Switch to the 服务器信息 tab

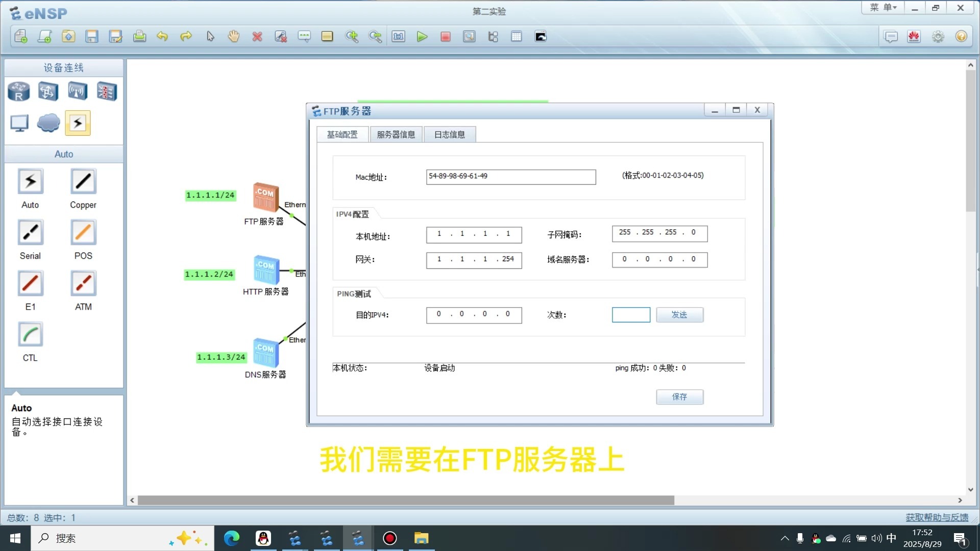pos(396,135)
